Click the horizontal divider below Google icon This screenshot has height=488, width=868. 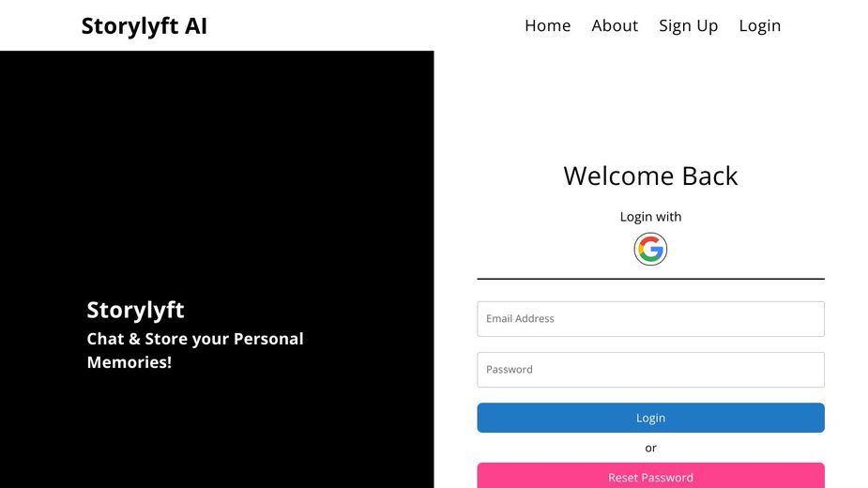coord(650,279)
